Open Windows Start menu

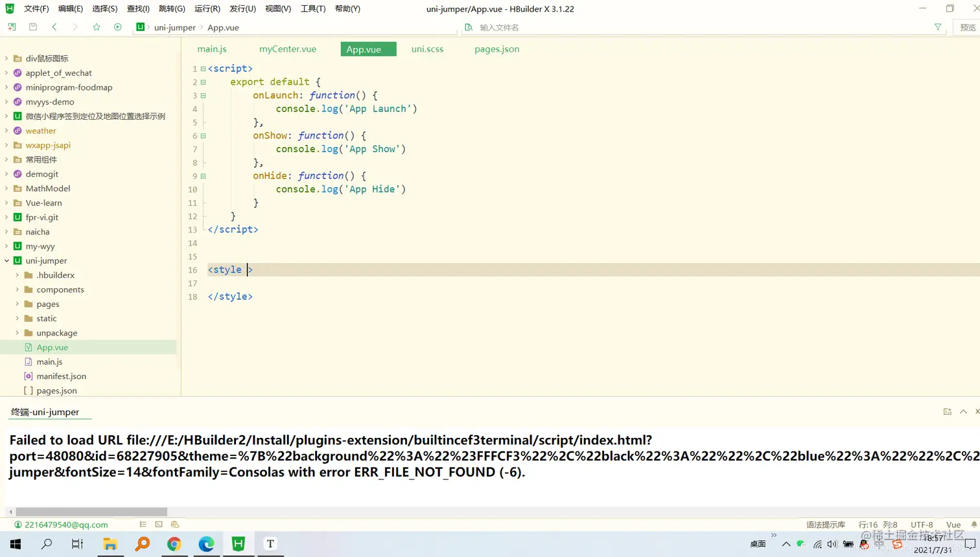tap(16, 544)
